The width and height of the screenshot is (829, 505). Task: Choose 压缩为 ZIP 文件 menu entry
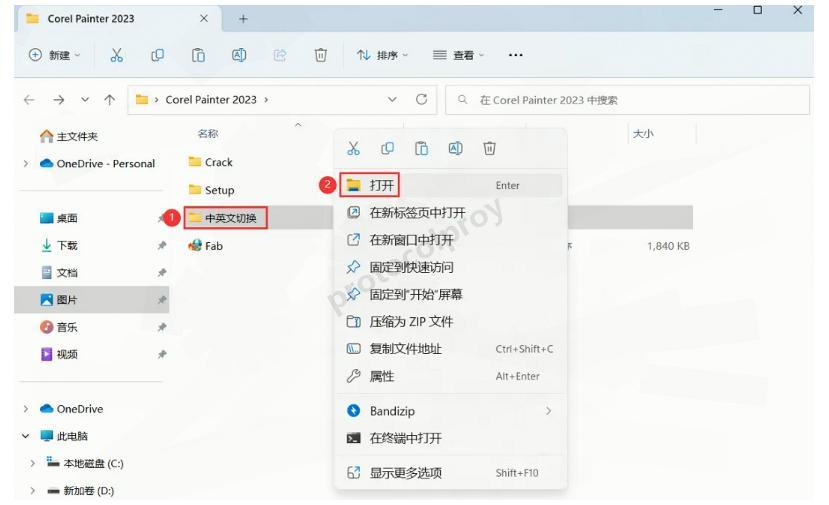[450, 322]
